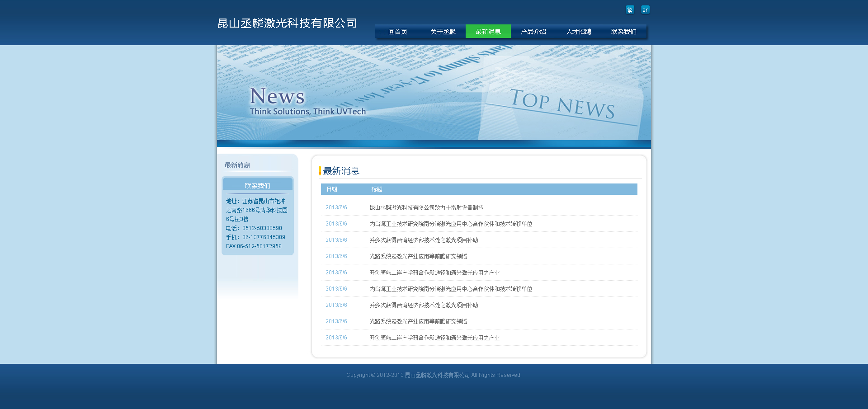Click the News banner image
Screen dimensions: 868x409
point(434,95)
